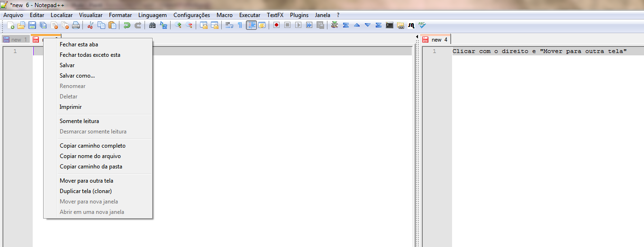Open Find with the binoculars icon
Screen dimensions: 644x247
[x=153, y=25]
